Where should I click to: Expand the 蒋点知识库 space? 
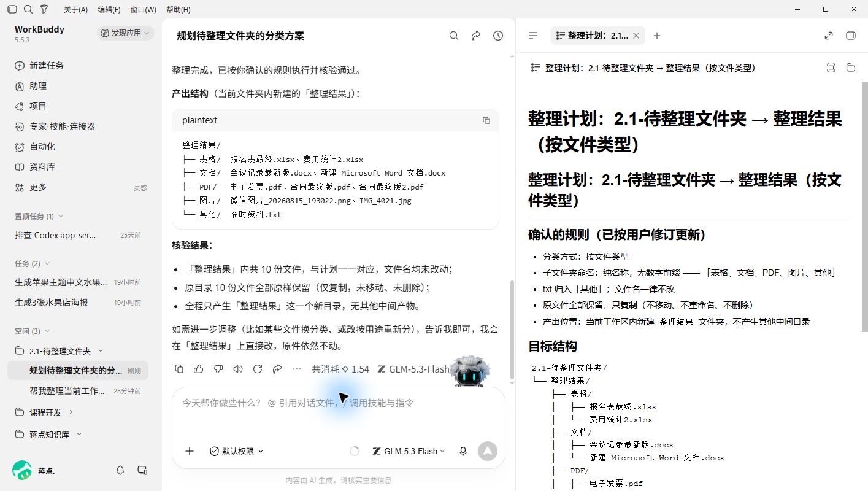79,435
